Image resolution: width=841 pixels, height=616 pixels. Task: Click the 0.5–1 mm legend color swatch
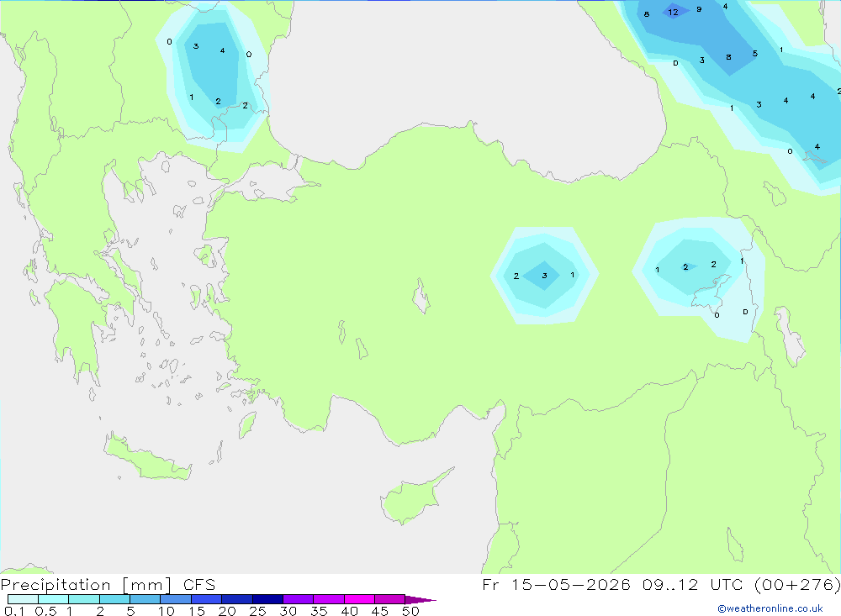point(54,599)
